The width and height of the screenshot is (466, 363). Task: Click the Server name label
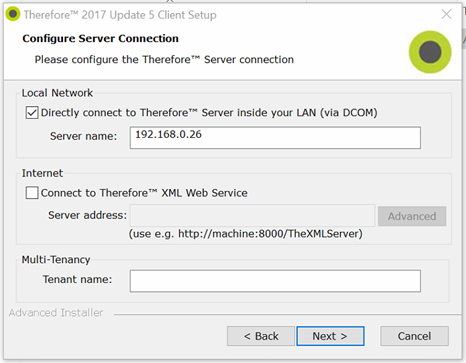coord(83,136)
